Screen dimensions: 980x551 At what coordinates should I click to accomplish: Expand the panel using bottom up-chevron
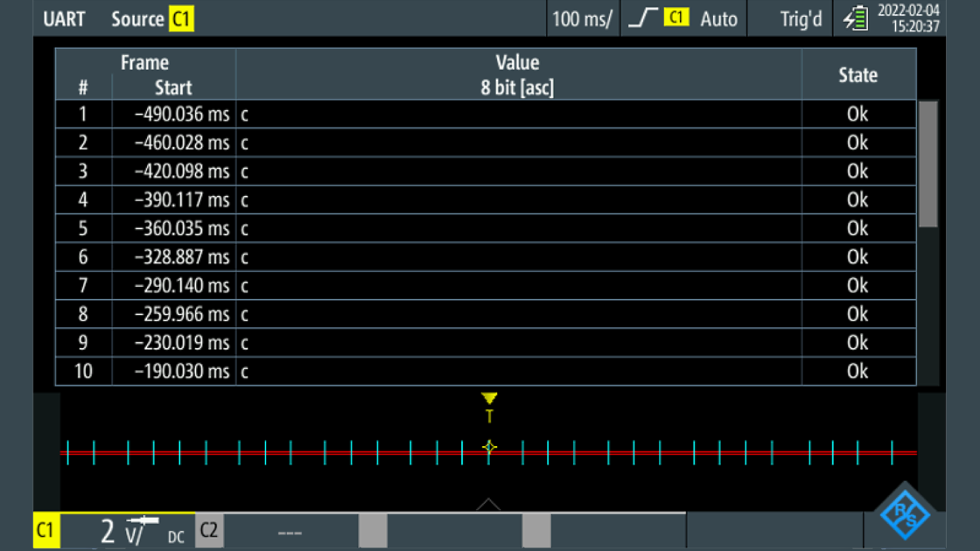pos(488,504)
